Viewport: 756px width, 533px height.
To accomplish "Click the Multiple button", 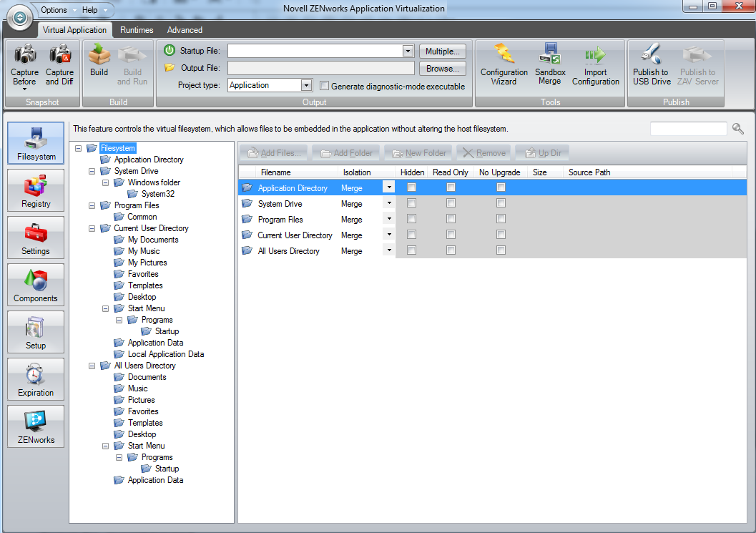I will (x=442, y=51).
